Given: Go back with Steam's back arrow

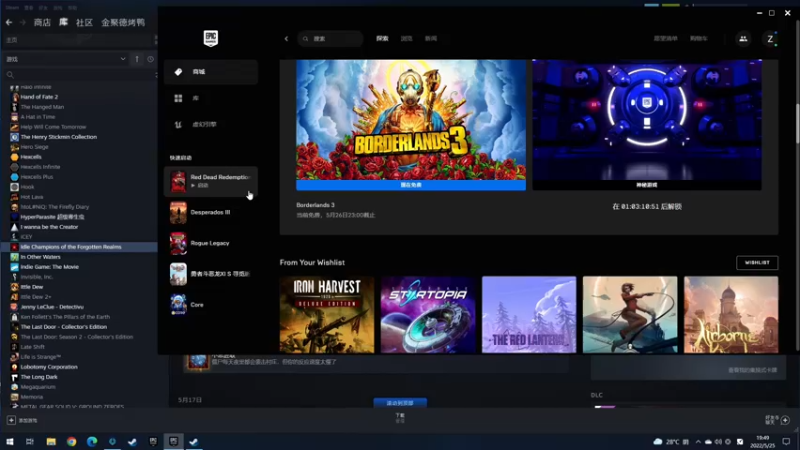Looking at the screenshot, I should click(x=9, y=22).
